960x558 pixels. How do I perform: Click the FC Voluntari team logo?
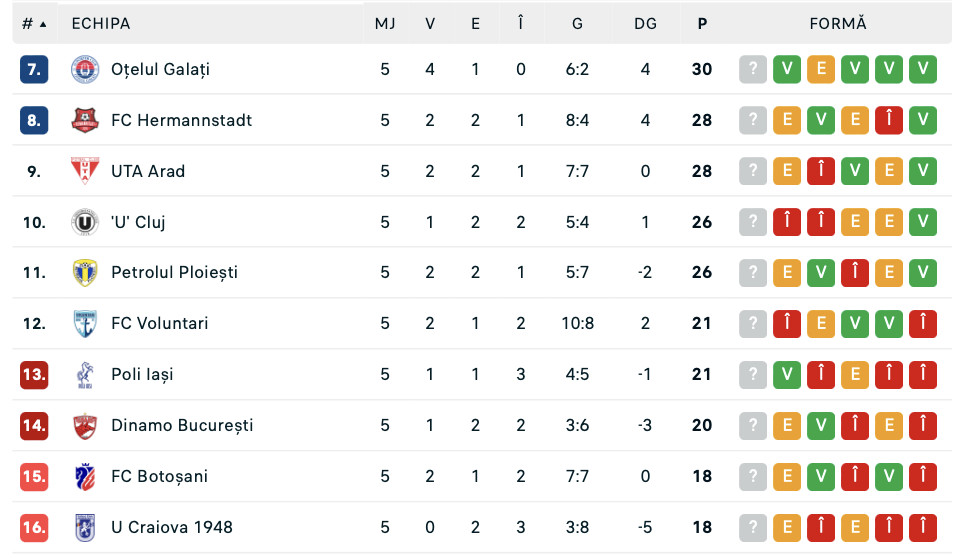click(85, 324)
